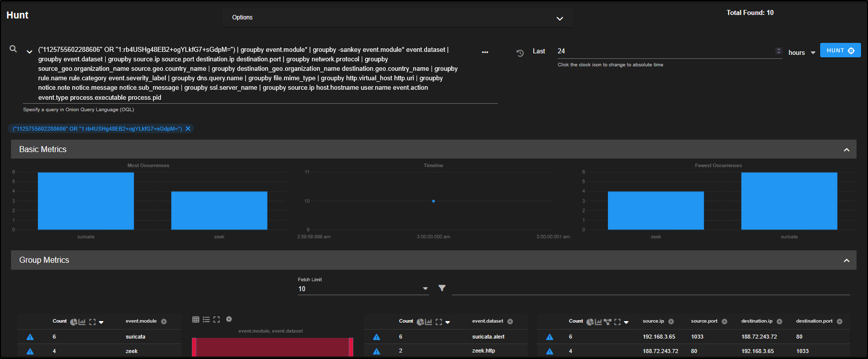Show pie chart for event.module table
Screen dimensions: 868x359
pos(73,322)
